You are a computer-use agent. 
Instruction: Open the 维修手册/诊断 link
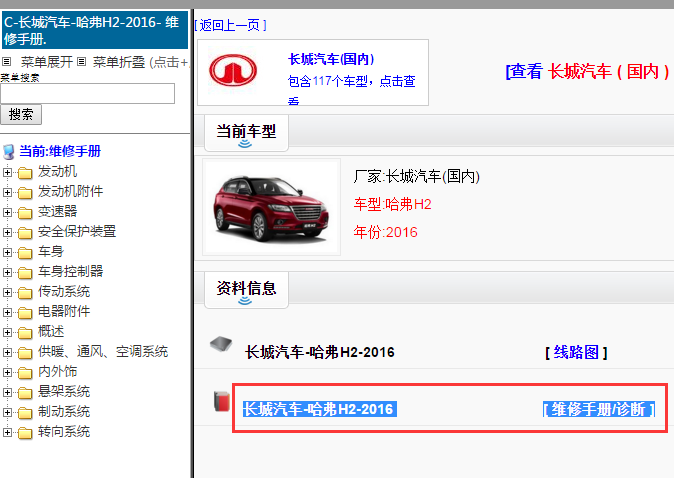(x=599, y=409)
